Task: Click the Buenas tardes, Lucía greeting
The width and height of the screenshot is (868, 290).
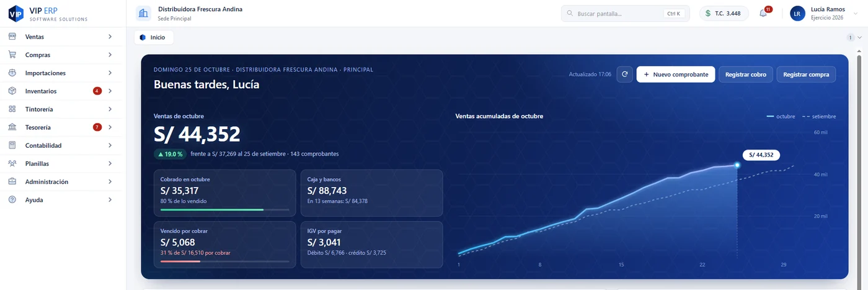Action: (206, 84)
